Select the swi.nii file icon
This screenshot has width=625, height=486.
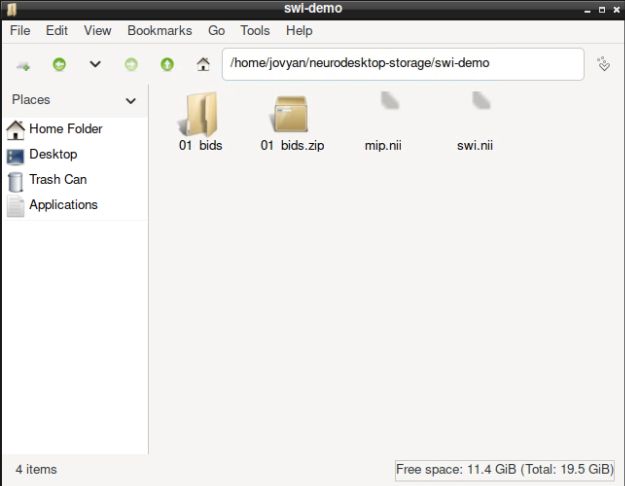481,100
